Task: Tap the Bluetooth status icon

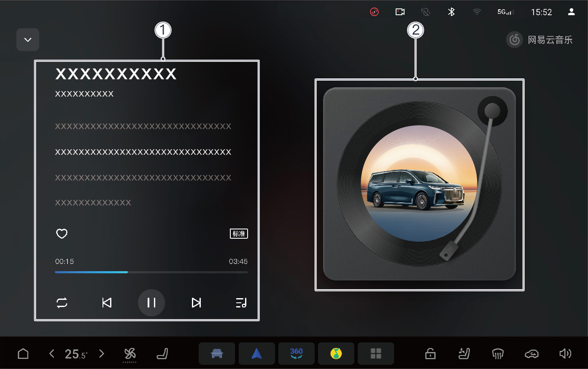Action: click(x=451, y=12)
